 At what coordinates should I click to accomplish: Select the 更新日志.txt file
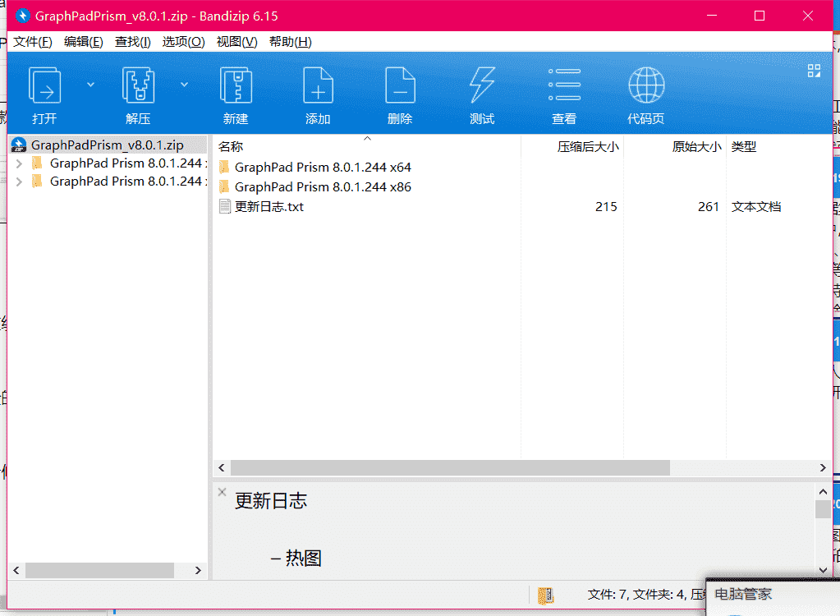pos(269,207)
